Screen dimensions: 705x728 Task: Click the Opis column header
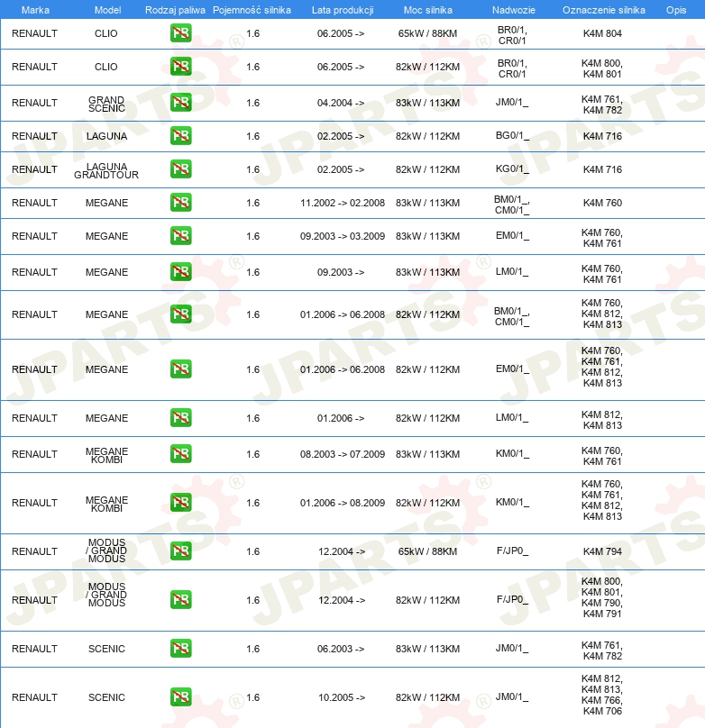tap(676, 10)
